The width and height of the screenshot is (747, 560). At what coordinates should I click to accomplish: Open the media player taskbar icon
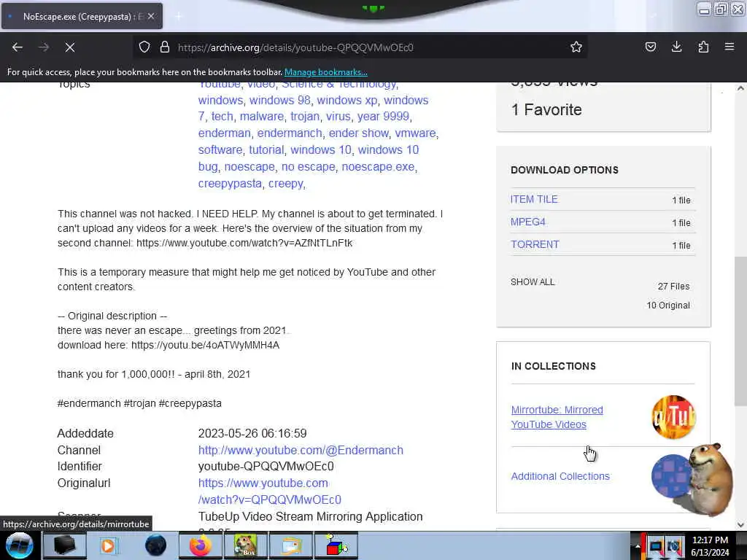(108, 545)
